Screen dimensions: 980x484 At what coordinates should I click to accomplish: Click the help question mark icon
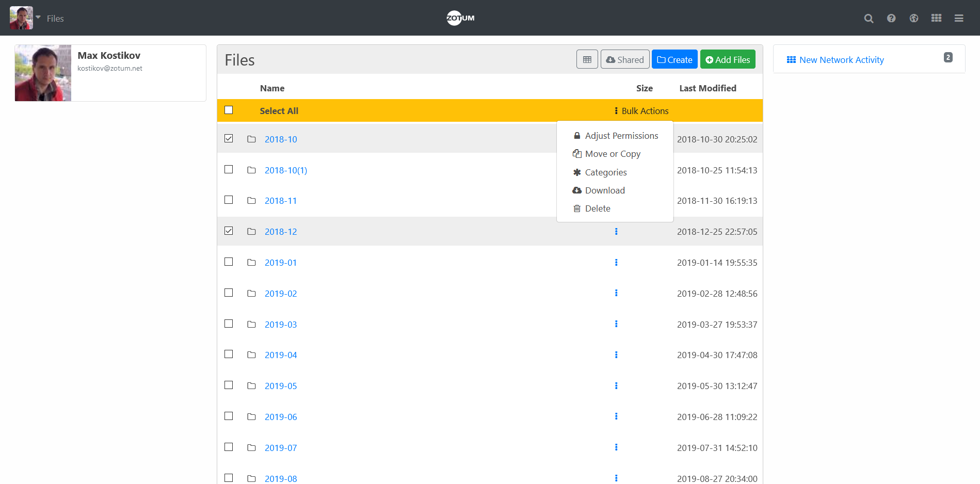[891, 19]
